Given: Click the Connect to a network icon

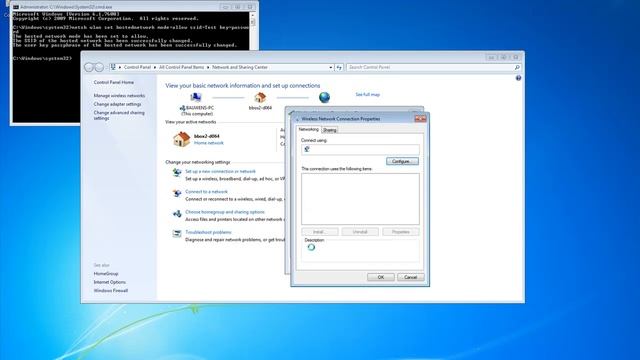Looking at the screenshot, I should tap(177, 193).
